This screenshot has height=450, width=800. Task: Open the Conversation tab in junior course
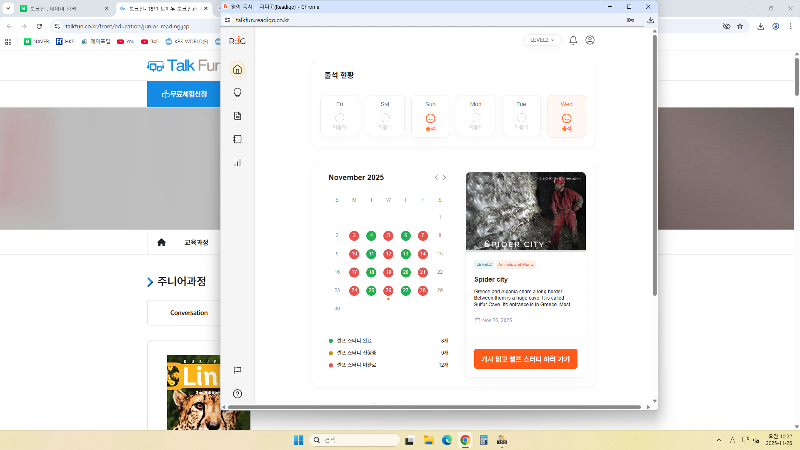pos(188,313)
